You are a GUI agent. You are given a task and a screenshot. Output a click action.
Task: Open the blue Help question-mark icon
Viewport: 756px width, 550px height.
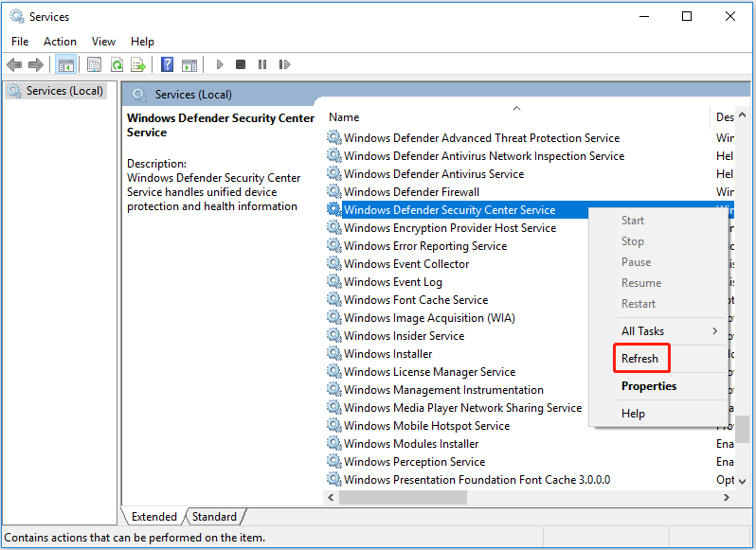pos(167,64)
